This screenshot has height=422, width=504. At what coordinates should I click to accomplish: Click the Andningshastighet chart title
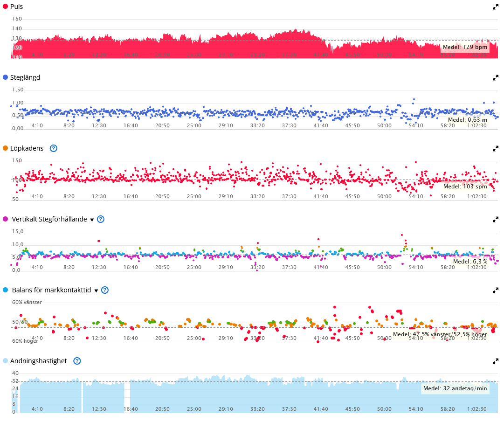(39, 361)
